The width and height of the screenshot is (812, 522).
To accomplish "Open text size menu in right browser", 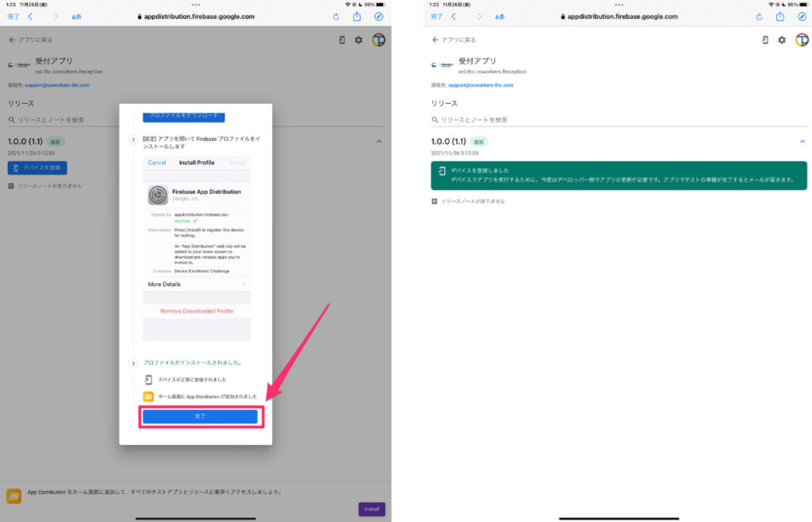I will point(500,17).
